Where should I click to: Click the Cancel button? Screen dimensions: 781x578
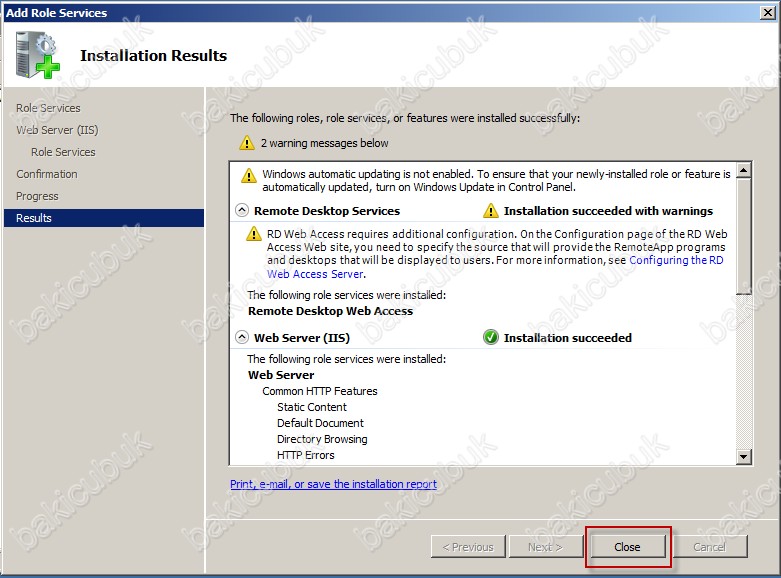coord(710,547)
